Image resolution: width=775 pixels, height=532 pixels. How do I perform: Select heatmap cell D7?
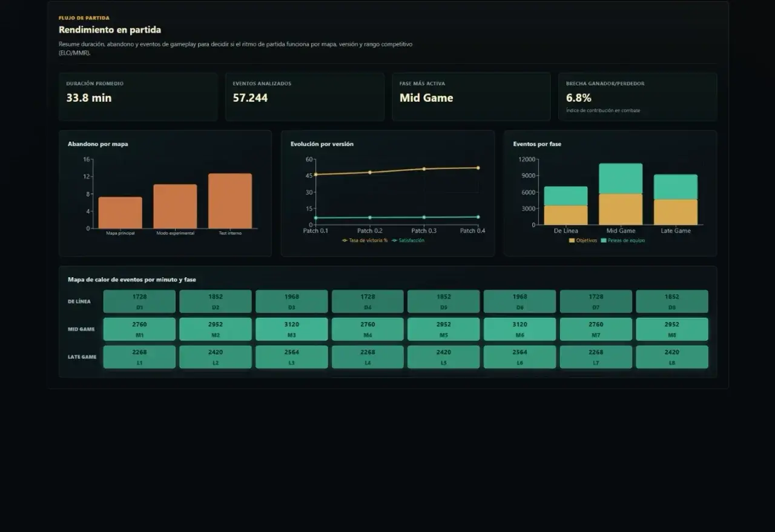(596, 301)
